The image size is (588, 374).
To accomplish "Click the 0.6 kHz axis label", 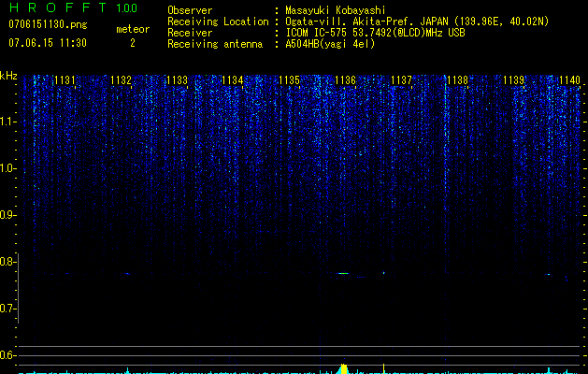I will pyautogui.click(x=7, y=355).
